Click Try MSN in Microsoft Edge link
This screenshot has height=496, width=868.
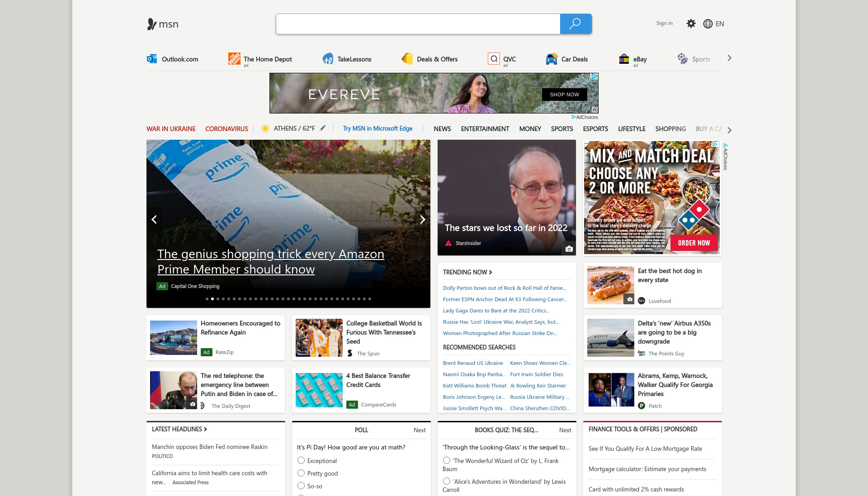[377, 128]
